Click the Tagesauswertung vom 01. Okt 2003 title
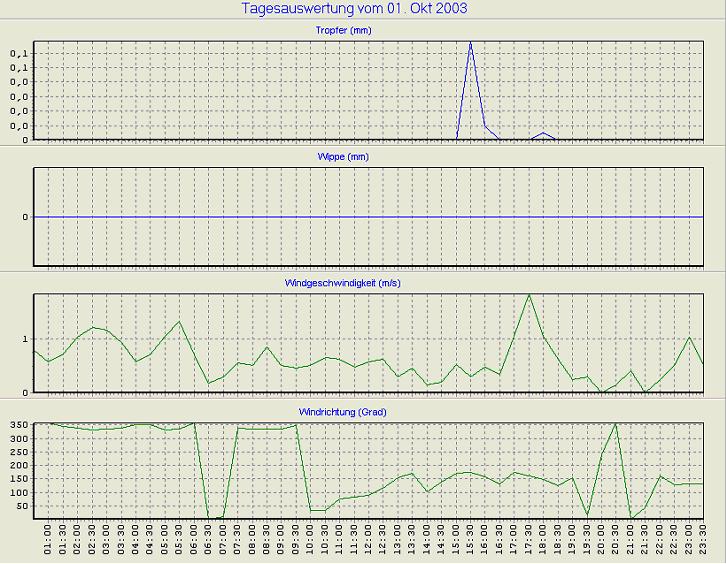The height and width of the screenshot is (564, 726). pos(354,9)
